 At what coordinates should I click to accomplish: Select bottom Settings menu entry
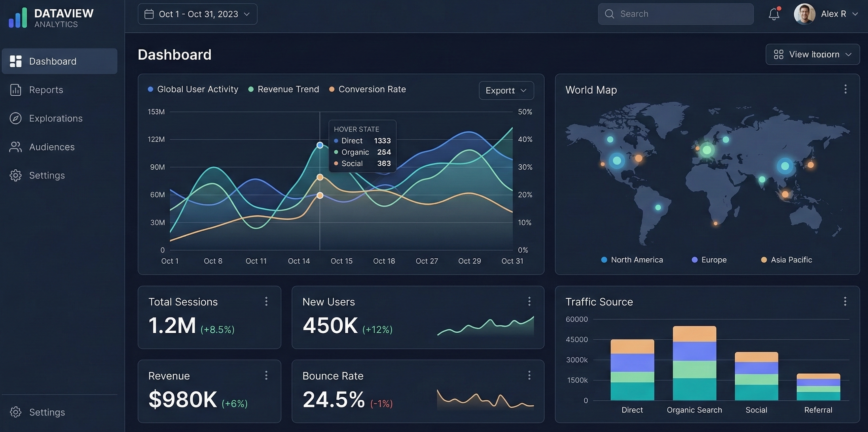[47, 412]
